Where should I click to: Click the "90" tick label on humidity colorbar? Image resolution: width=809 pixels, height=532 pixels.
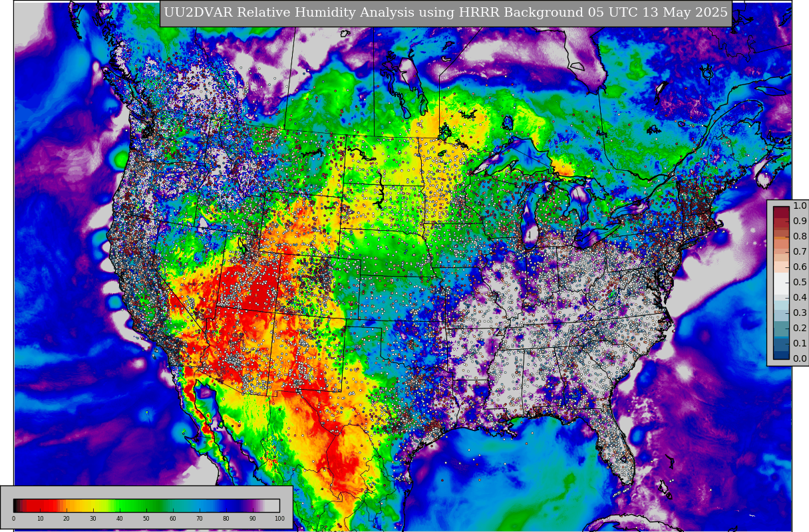coord(253,519)
